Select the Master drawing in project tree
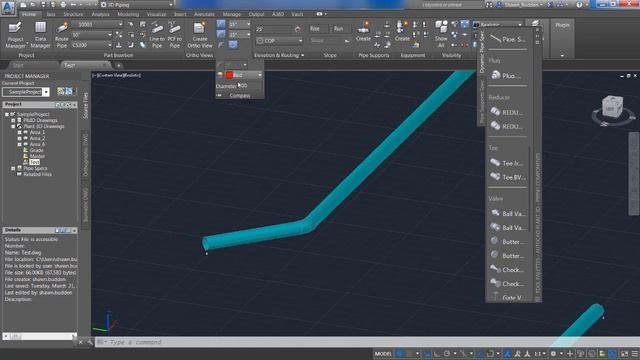This screenshot has height=360, width=640. click(37, 156)
